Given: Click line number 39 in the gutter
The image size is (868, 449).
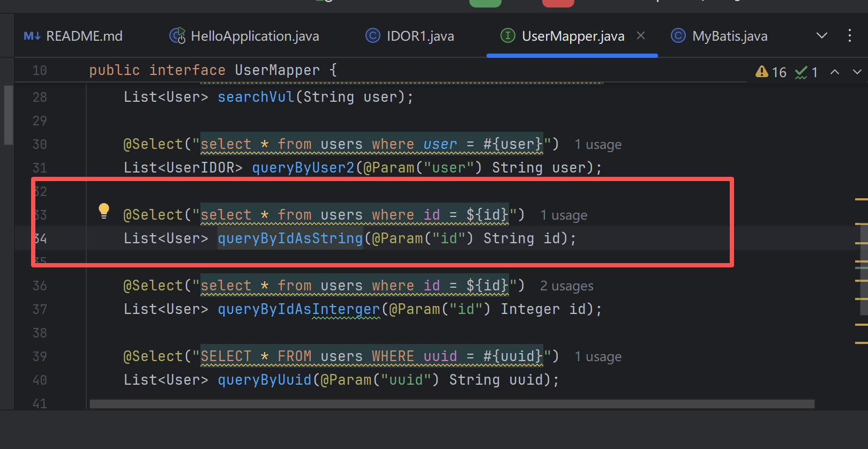Looking at the screenshot, I should (40, 357).
